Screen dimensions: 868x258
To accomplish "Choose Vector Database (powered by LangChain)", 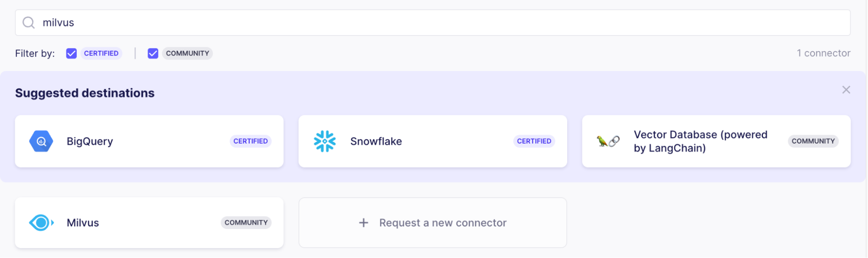I will 700,141.
